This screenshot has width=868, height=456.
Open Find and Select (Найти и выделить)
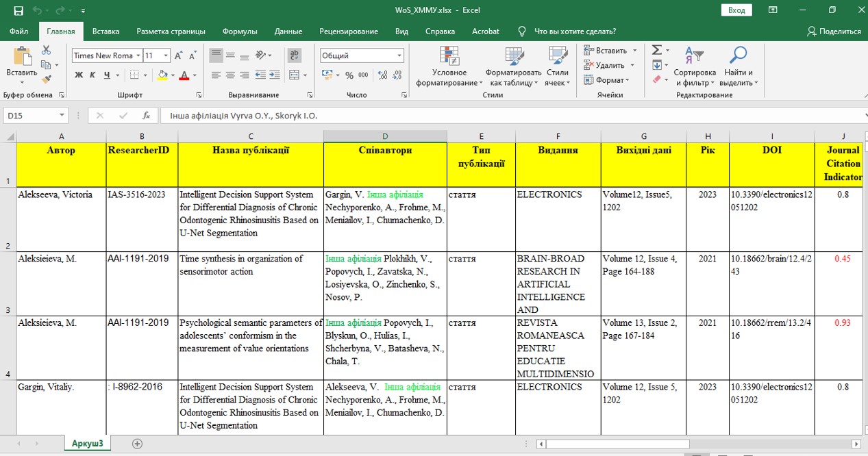click(738, 68)
